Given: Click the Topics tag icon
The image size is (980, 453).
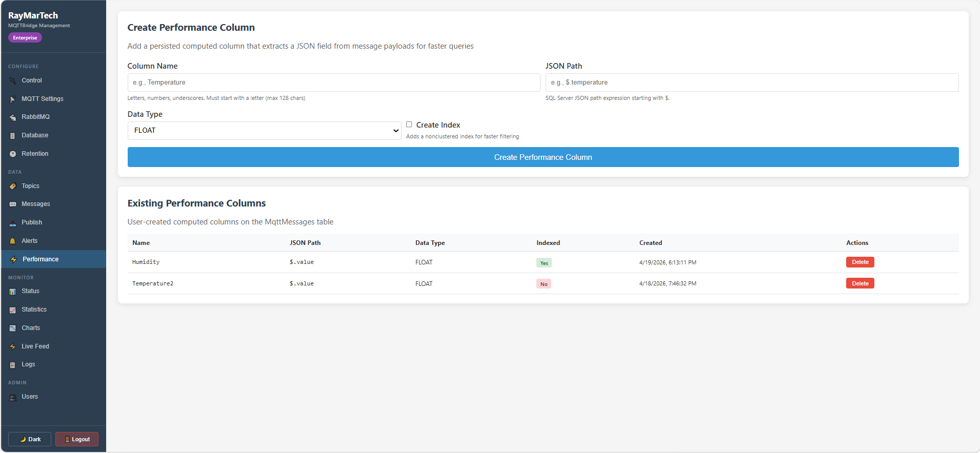Looking at the screenshot, I should coord(13,187).
